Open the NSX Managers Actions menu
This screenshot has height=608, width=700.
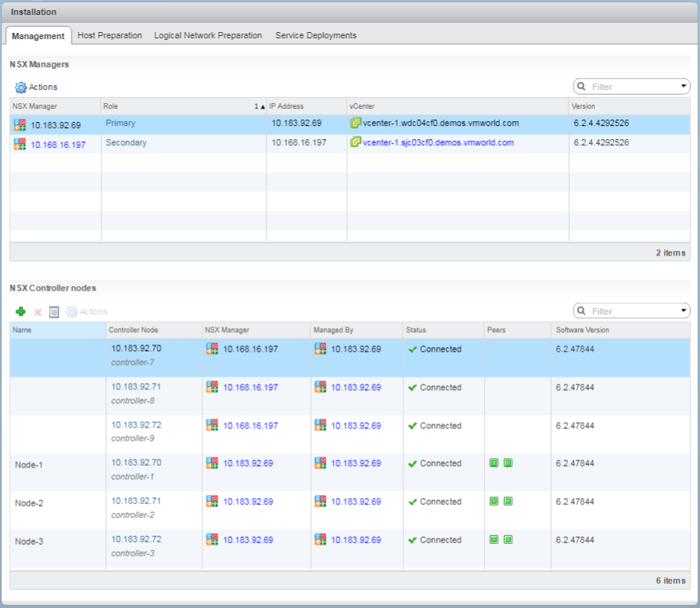click(43, 88)
